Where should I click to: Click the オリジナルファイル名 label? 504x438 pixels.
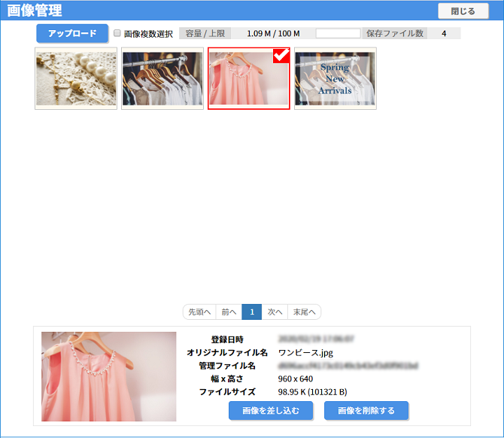pos(227,353)
